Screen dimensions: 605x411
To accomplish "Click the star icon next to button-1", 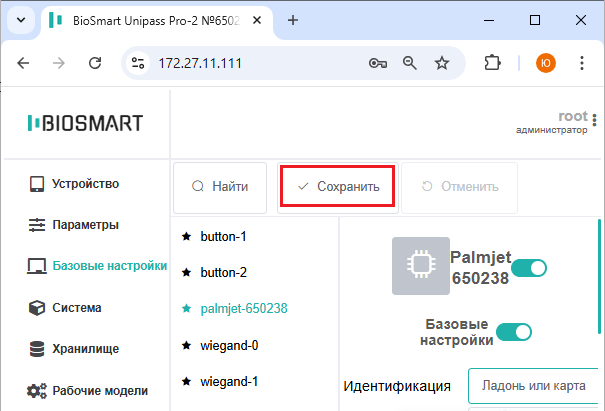I will click(186, 236).
